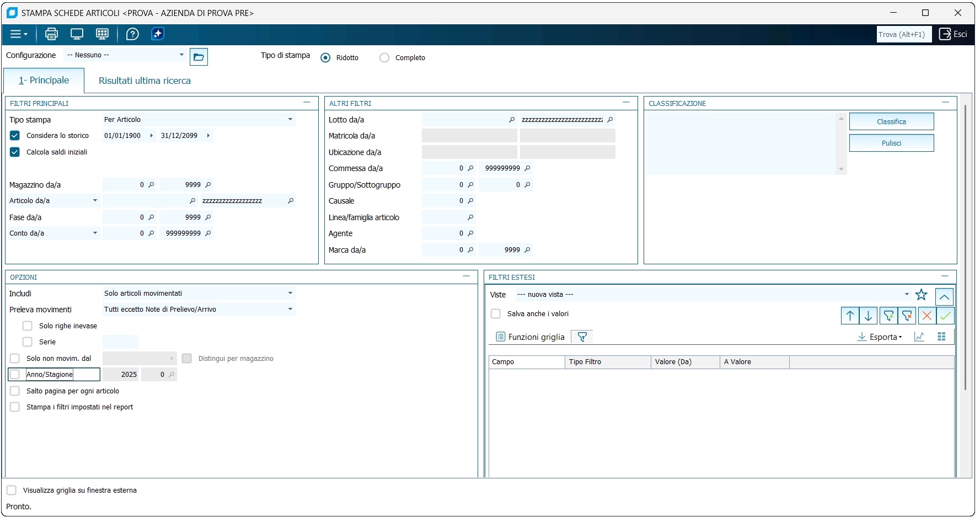The width and height of the screenshot is (980, 517).
Task: Click the monitor preview icon in the toolbar
Action: point(77,34)
